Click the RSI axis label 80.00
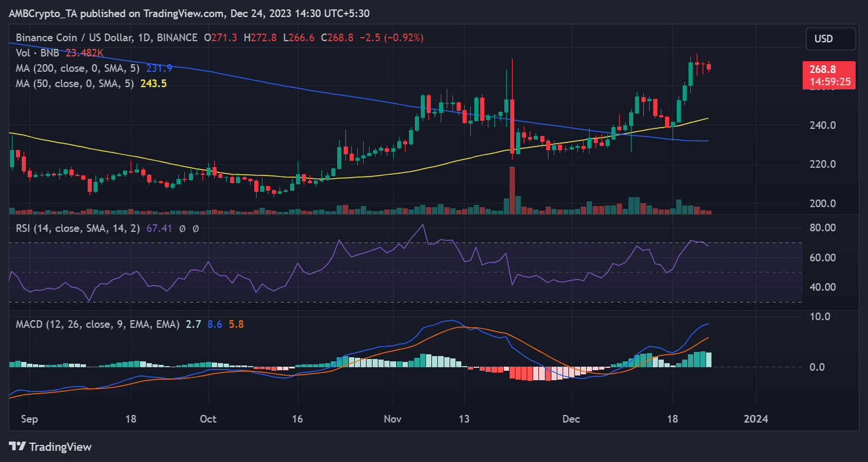Image resolution: width=868 pixels, height=462 pixels. coord(822,228)
